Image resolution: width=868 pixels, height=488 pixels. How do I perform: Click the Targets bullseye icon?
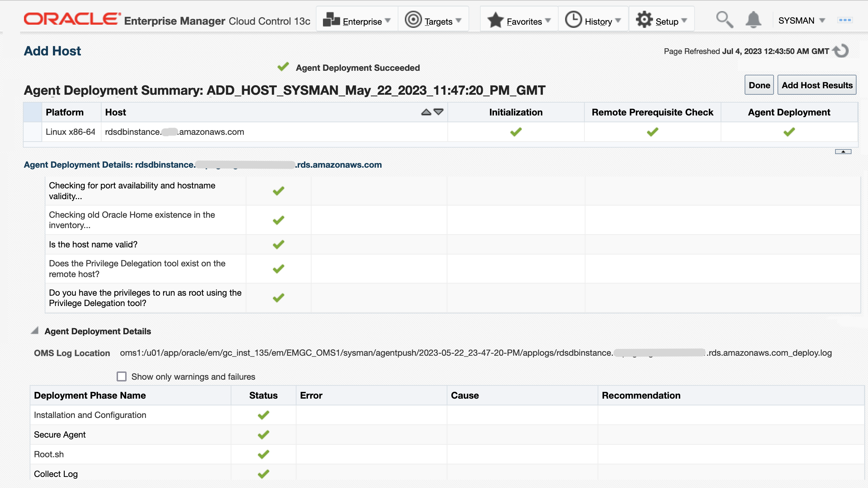(x=413, y=20)
